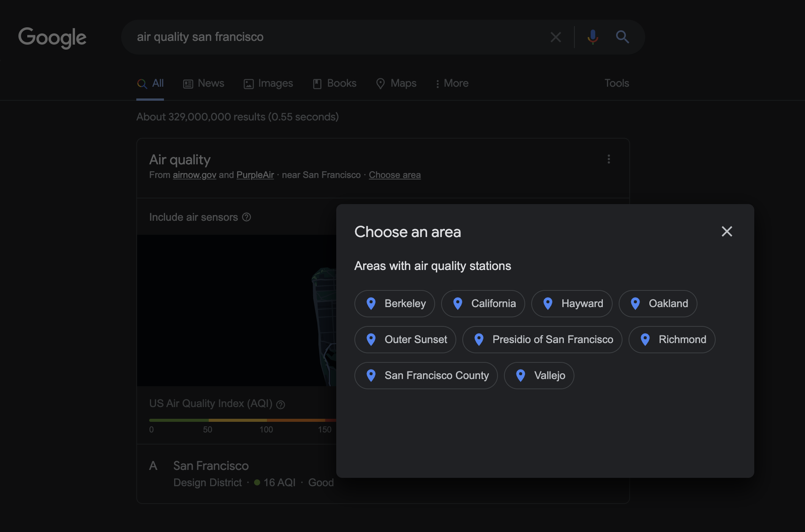Image resolution: width=805 pixels, height=532 pixels.
Task: Pick Presidio of San Francisco area
Action: click(x=542, y=340)
